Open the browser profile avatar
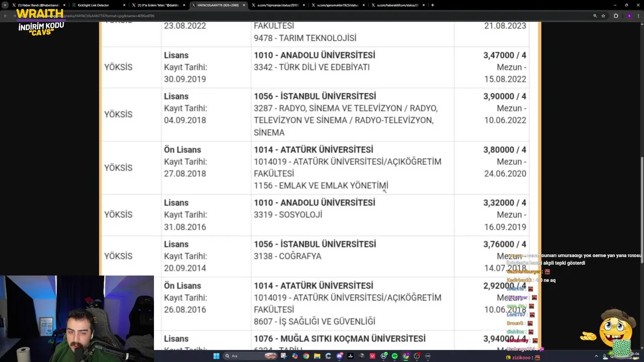 point(629,16)
